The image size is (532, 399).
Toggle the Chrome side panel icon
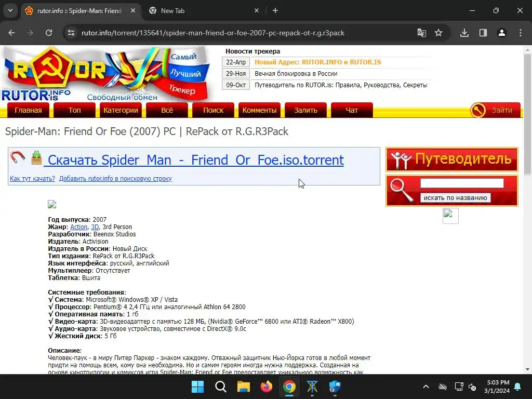point(483,33)
